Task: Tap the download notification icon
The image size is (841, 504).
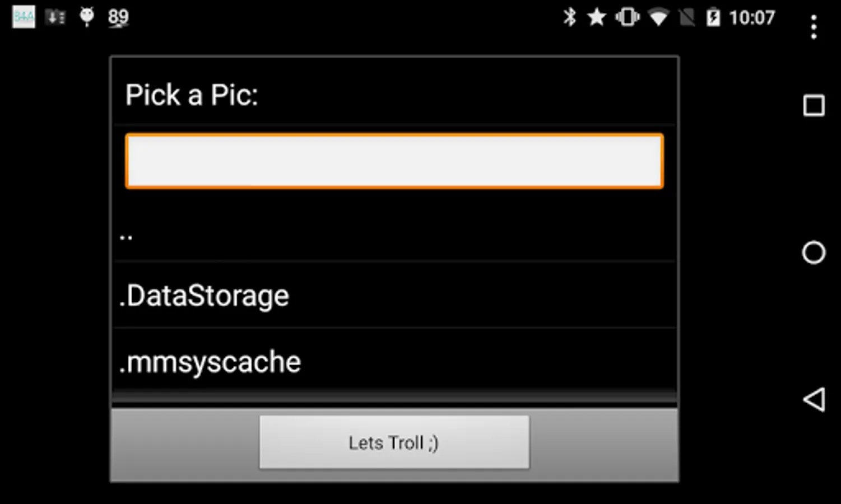Action: point(55,17)
